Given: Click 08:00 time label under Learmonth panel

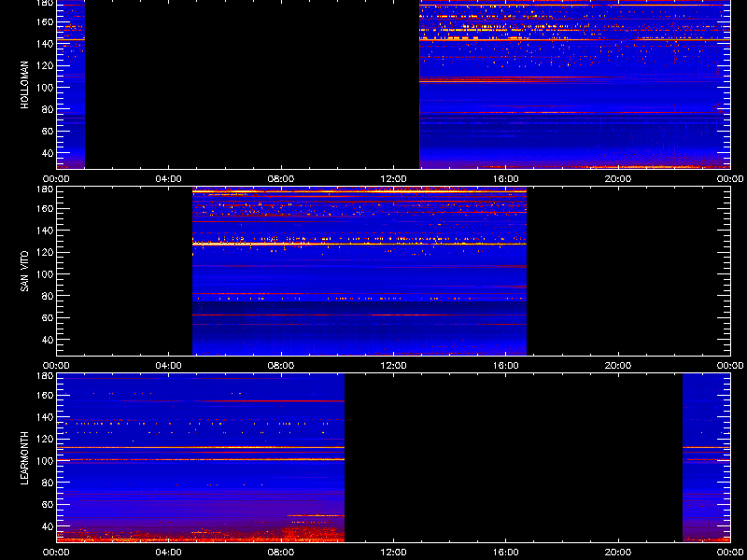Looking at the screenshot, I should pos(281,553).
